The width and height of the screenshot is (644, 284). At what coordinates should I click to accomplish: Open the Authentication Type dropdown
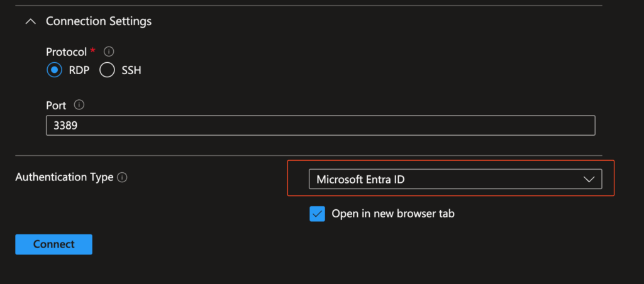click(x=455, y=179)
